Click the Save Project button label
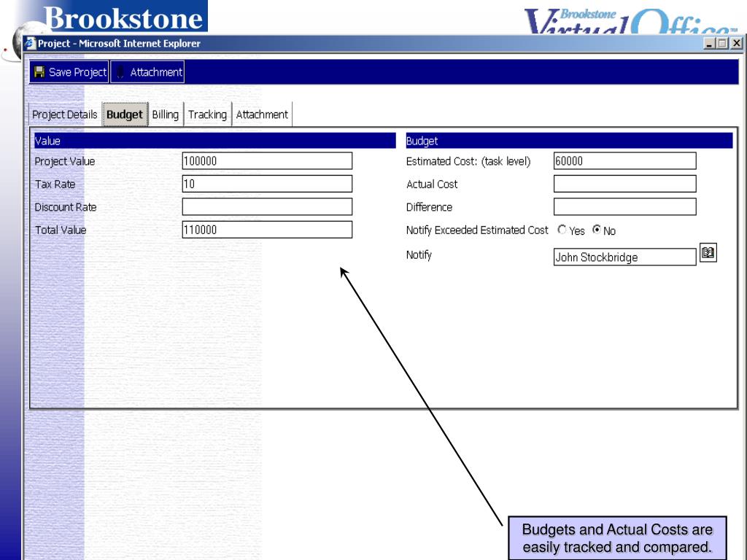The height and width of the screenshot is (560, 747). [77, 72]
